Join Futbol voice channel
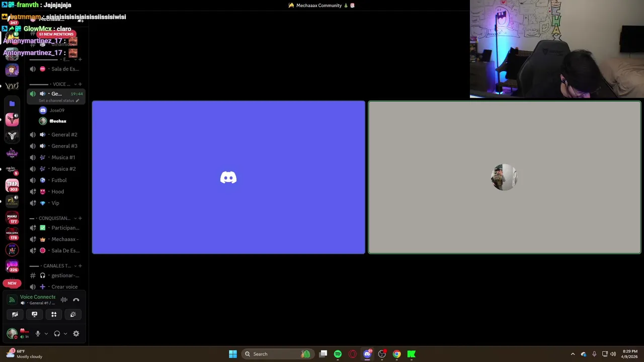 coord(56,180)
